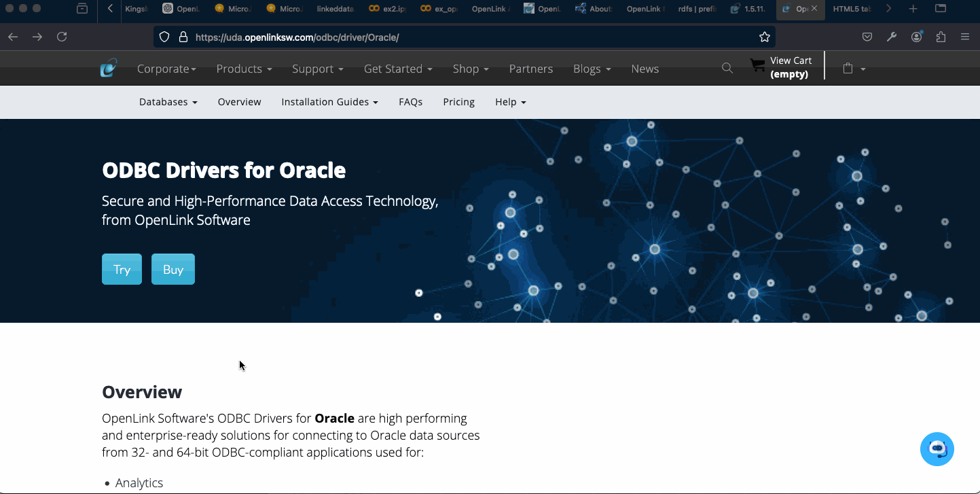Click the OpenLink logo icon in site header
This screenshot has height=494, width=980.
[109, 68]
